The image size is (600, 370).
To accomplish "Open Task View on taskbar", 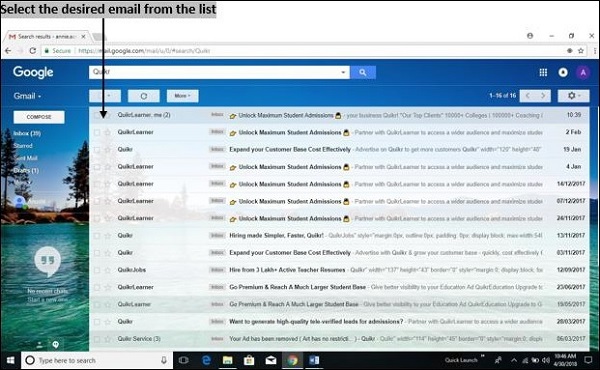I will tap(184, 360).
